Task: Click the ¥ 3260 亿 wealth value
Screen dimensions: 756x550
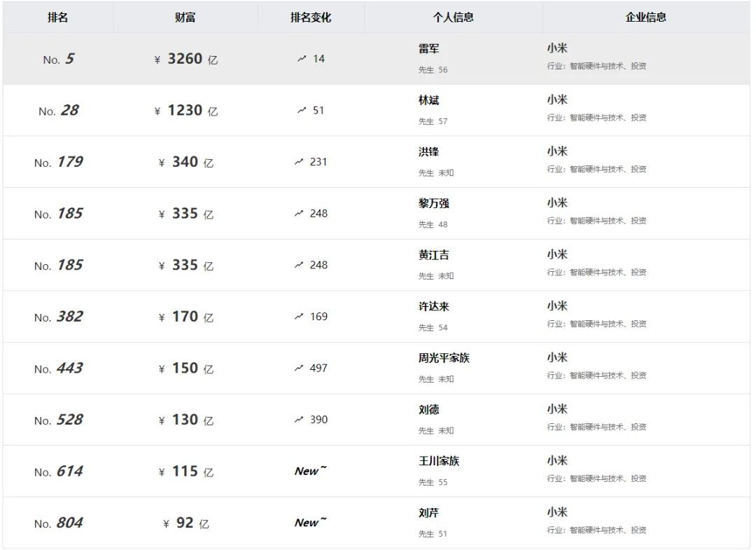Action: click(x=185, y=59)
